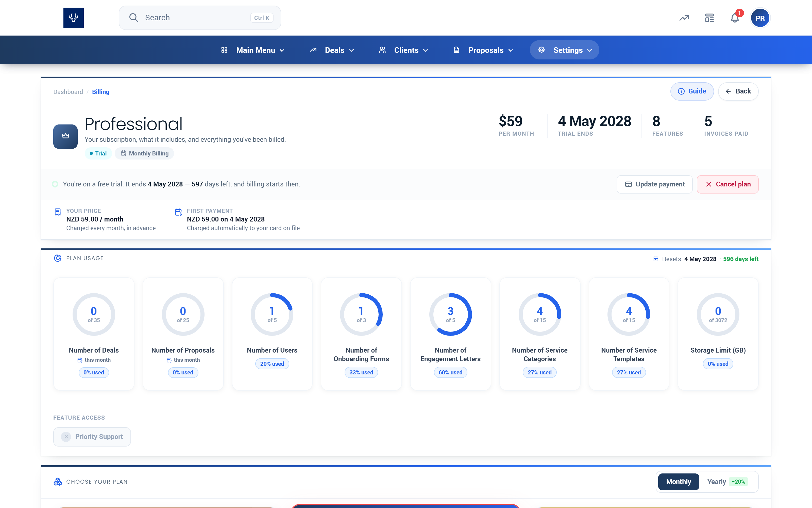The height and width of the screenshot is (508, 812).
Task: Click the search magnifier icon
Action: (x=133, y=18)
